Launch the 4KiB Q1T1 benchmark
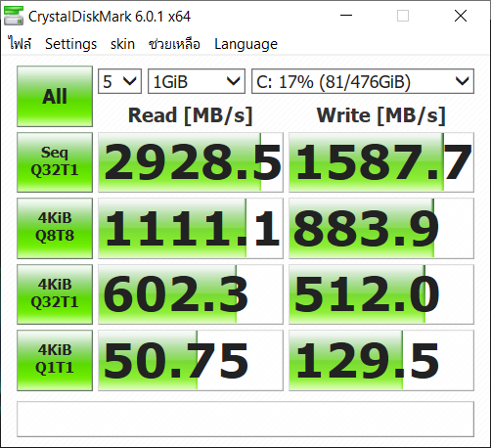The width and height of the screenshot is (491, 448). click(x=55, y=360)
